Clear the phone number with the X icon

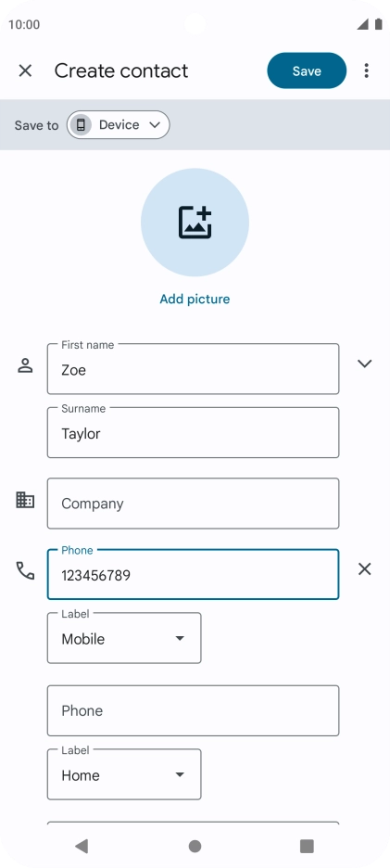coord(365,569)
